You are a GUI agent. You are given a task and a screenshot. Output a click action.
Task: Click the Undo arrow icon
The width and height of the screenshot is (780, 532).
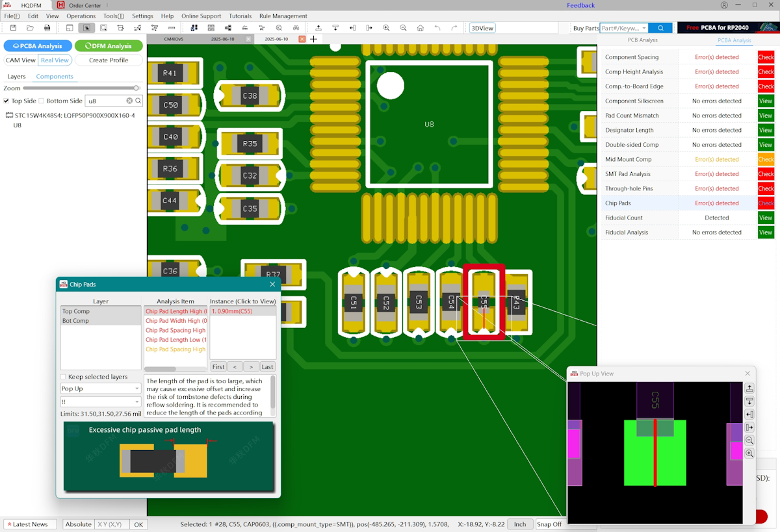point(438,28)
